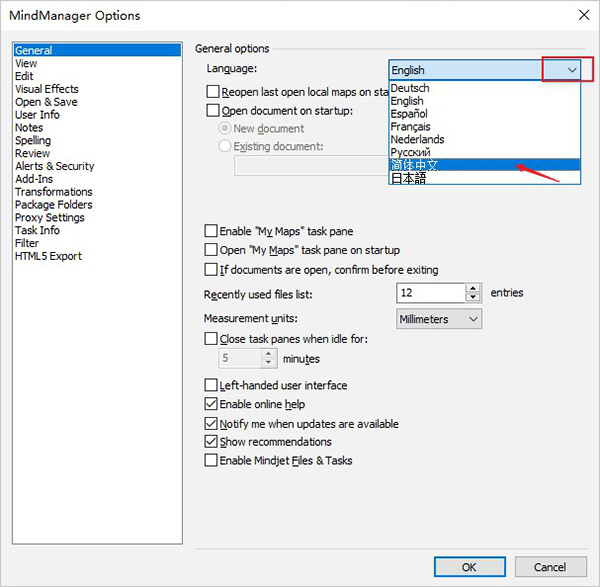
Task: Choose English in the dropdown list
Action: [484, 101]
